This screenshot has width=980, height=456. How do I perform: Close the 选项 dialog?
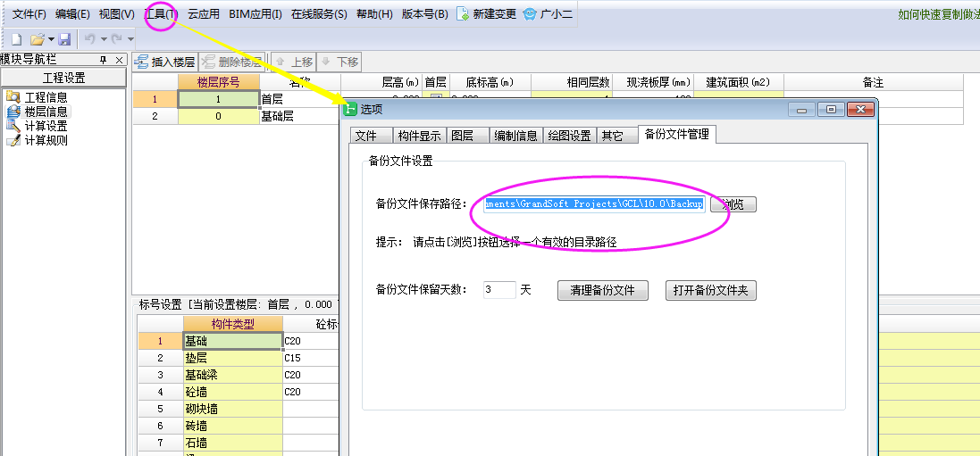point(860,109)
